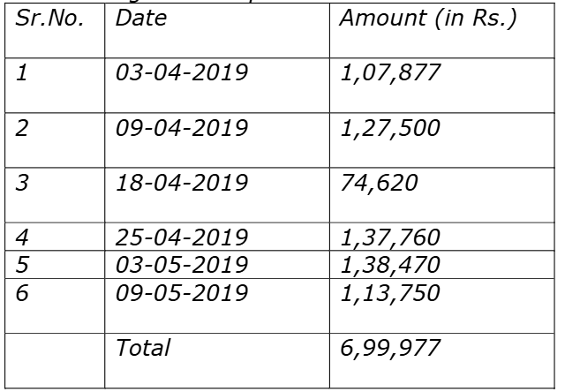Image resolution: width=565 pixels, height=392 pixels.
Task: Select the Date column header
Action: (x=217, y=30)
